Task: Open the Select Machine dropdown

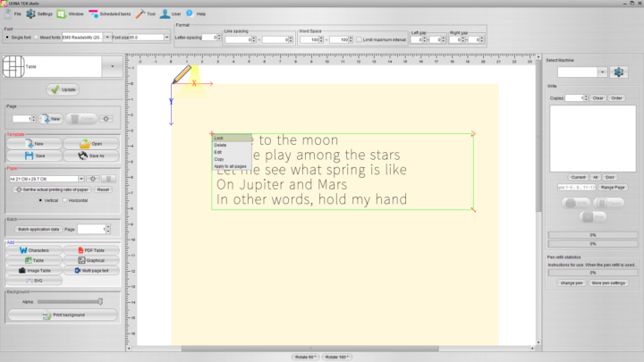Action: (x=602, y=72)
